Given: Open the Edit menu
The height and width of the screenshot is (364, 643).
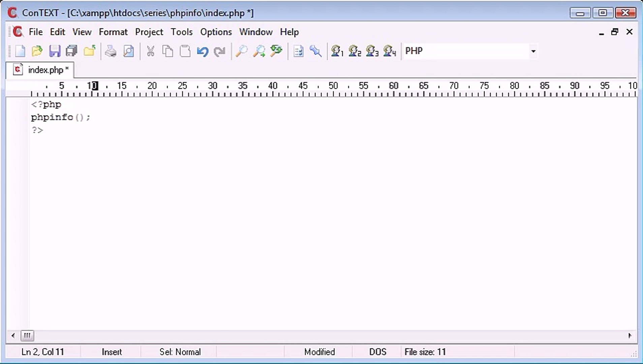Looking at the screenshot, I should 57,32.
